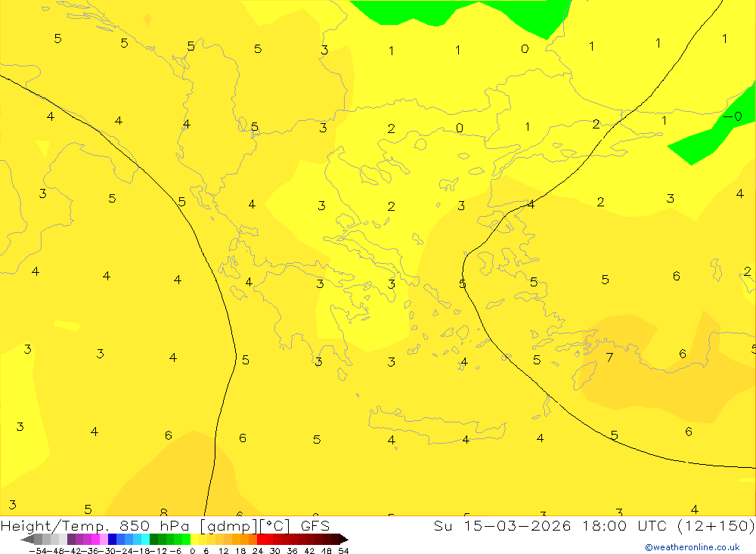This screenshot has height=554, width=756.
Task: Click the 'Su 15-03-2026' date text
Action: tap(503, 526)
